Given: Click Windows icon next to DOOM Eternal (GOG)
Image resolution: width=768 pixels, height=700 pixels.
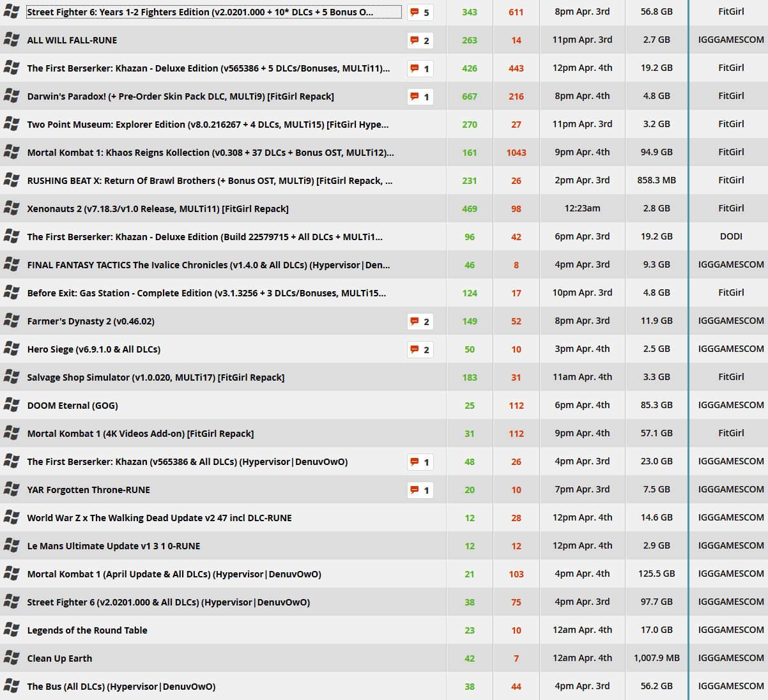Looking at the screenshot, I should pos(12,405).
